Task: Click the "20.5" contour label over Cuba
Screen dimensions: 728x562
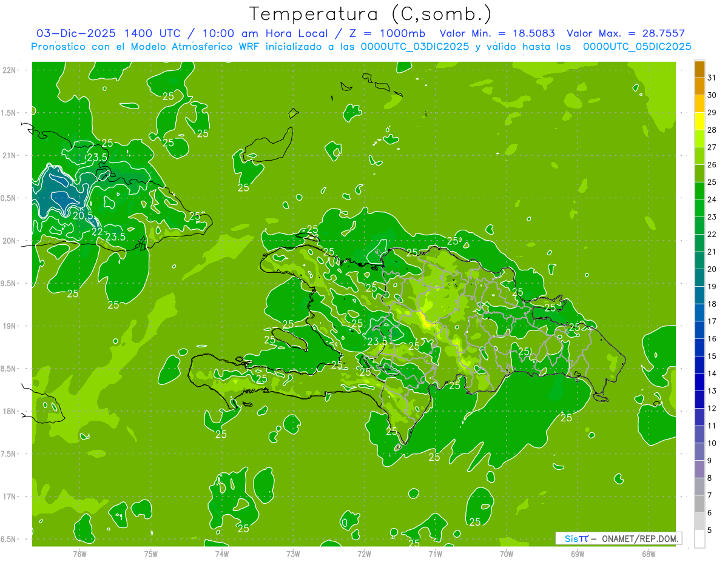Action: [x=83, y=215]
